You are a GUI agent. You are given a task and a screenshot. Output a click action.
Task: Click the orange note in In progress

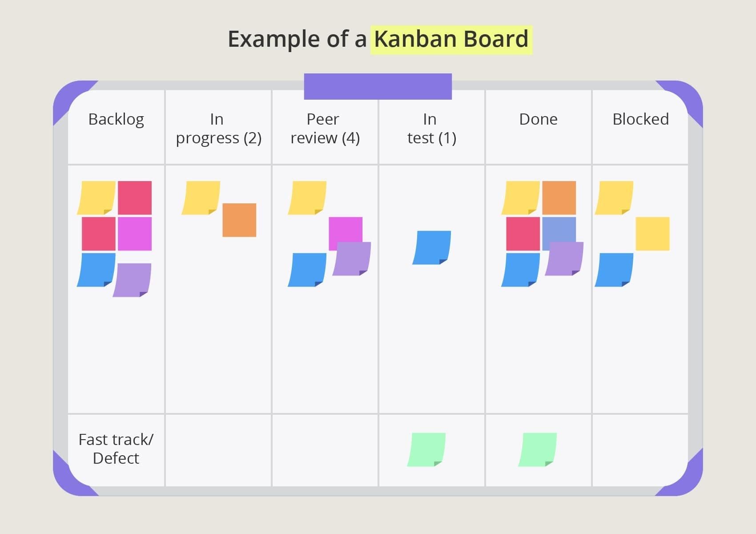[239, 220]
